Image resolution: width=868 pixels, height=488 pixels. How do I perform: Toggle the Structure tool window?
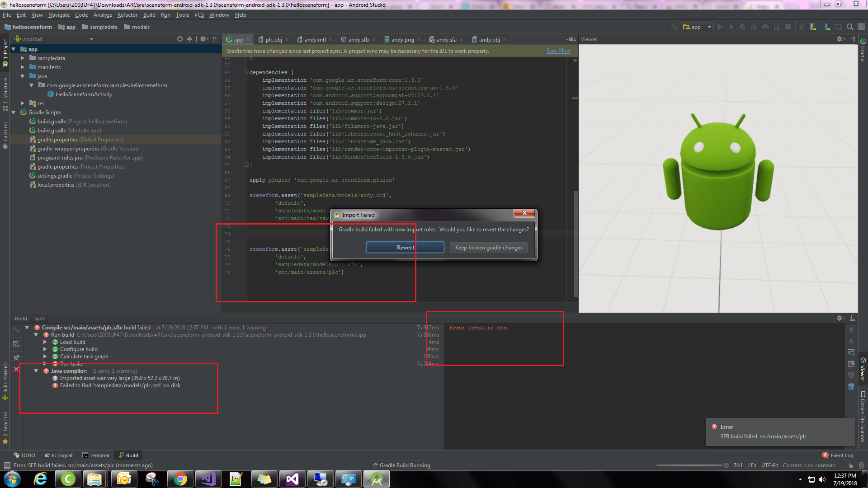pos(5,93)
